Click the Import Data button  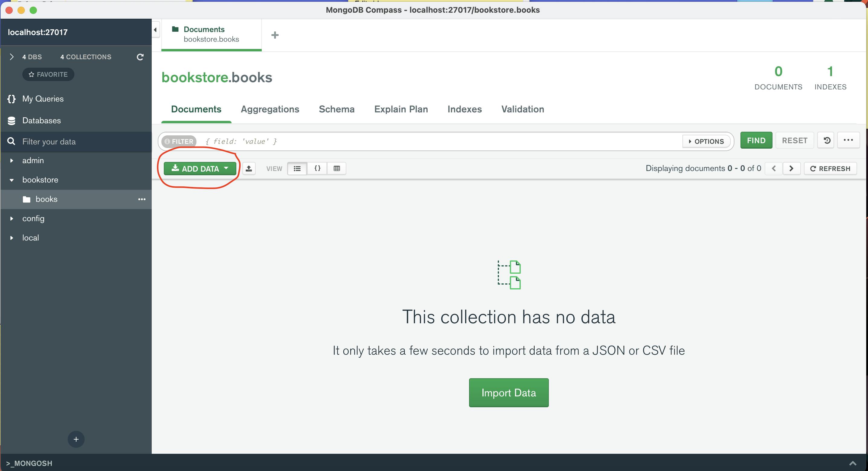[509, 393]
